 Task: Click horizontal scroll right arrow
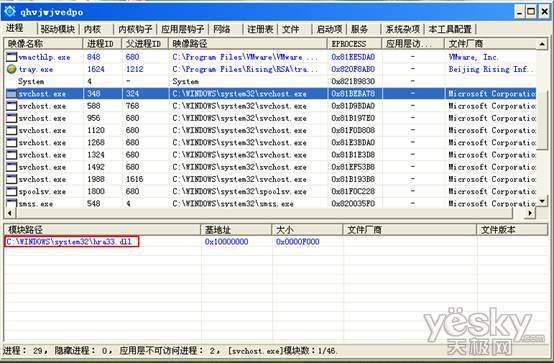530,213
